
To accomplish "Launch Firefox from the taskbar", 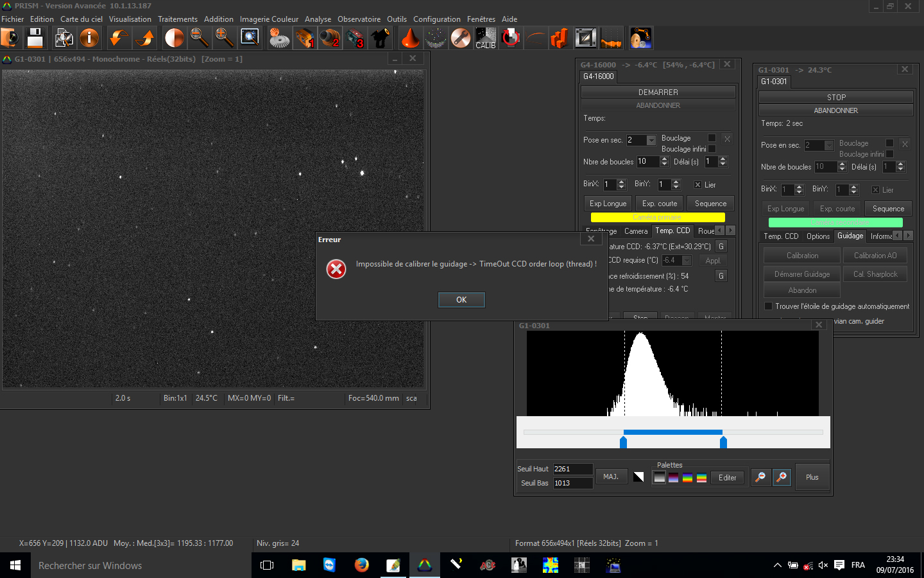I will 362,565.
